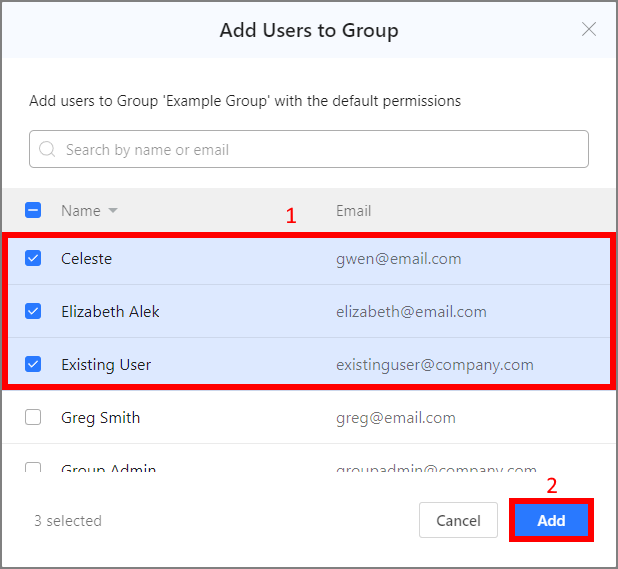Check the box for Greg Smith
Viewport: 618px width, 569px height.
pos(33,417)
